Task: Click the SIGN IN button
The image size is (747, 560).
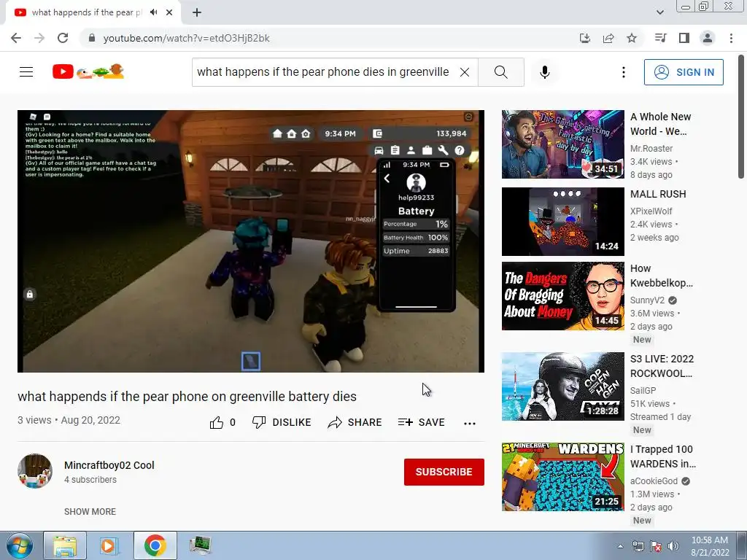Action: coord(684,72)
